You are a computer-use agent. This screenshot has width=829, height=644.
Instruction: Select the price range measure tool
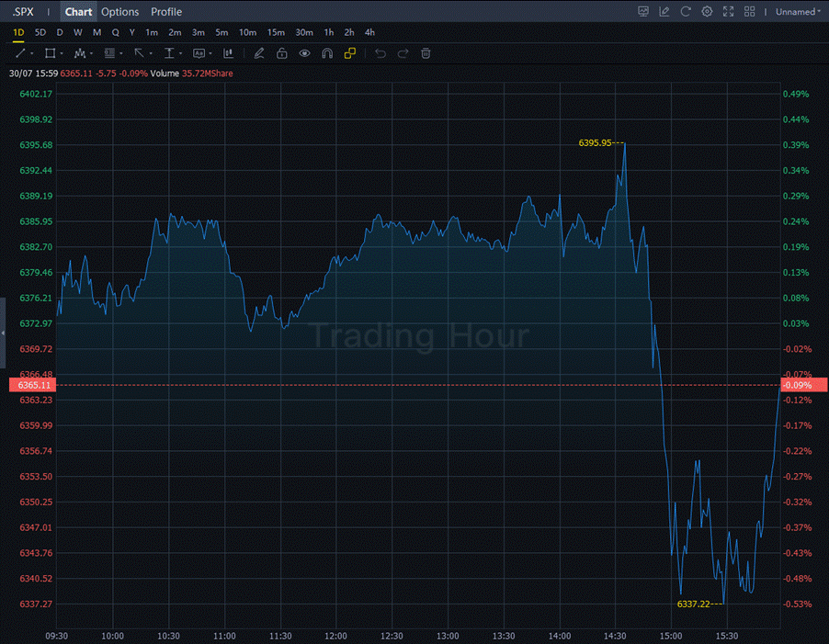coord(169,53)
